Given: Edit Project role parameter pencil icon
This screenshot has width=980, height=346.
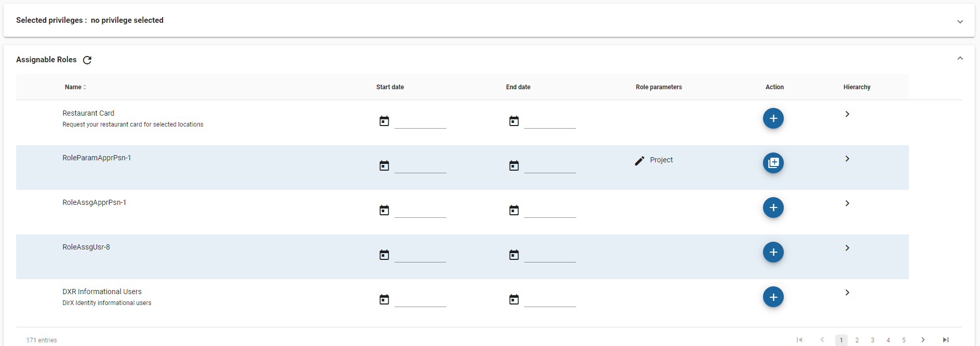Looking at the screenshot, I should coord(639,161).
